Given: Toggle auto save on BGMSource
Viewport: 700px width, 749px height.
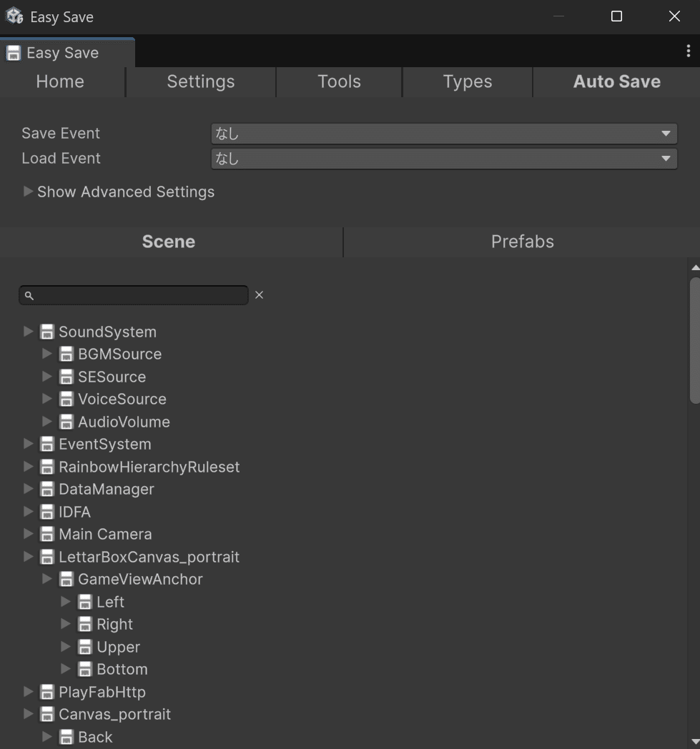Looking at the screenshot, I should [x=66, y=354].
